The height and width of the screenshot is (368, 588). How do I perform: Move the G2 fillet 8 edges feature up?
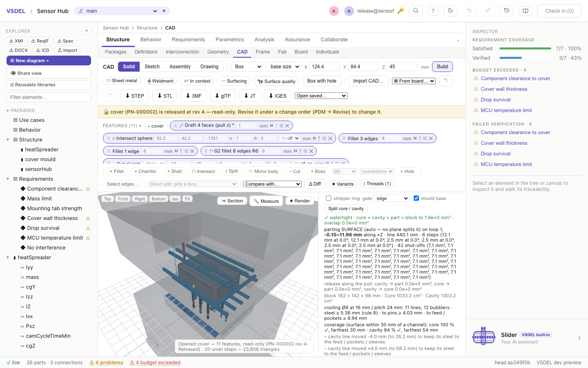(300, 151)
